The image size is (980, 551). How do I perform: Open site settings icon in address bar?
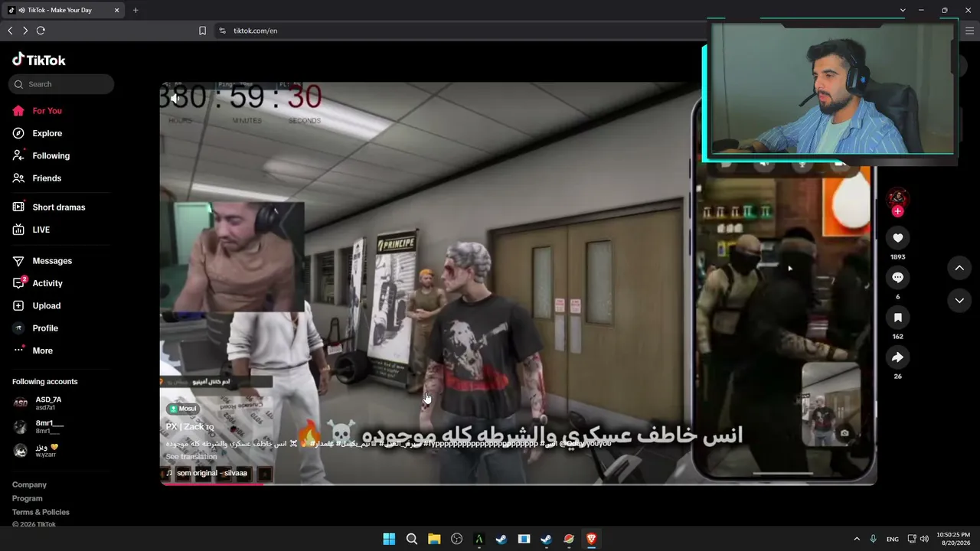coord(222,31)
